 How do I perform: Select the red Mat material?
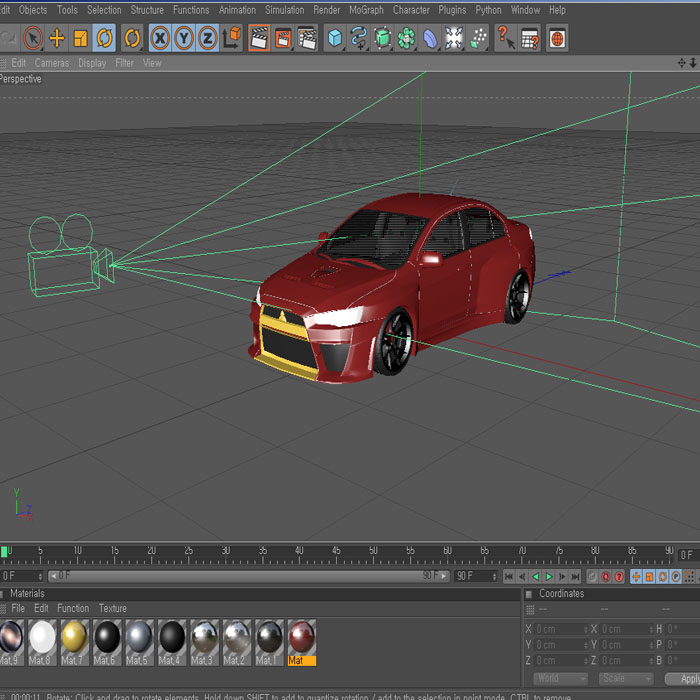[302, 642]
